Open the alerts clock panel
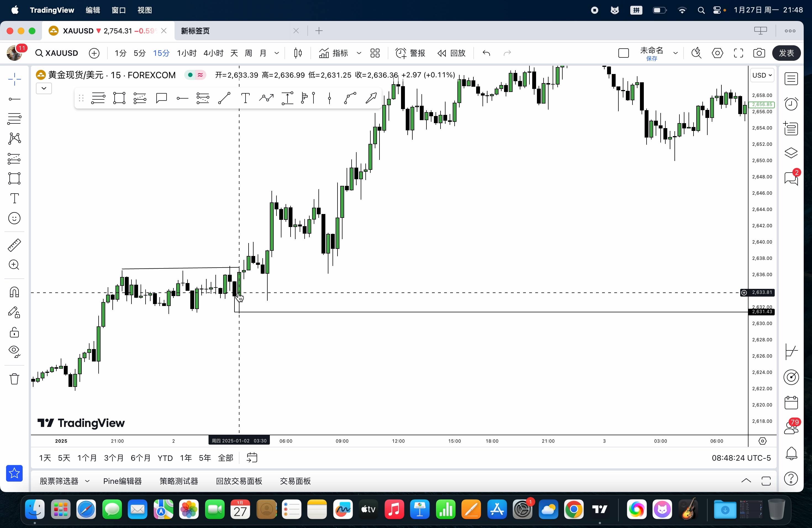Viewport: 812px width, 528px height. coord(791,104)
